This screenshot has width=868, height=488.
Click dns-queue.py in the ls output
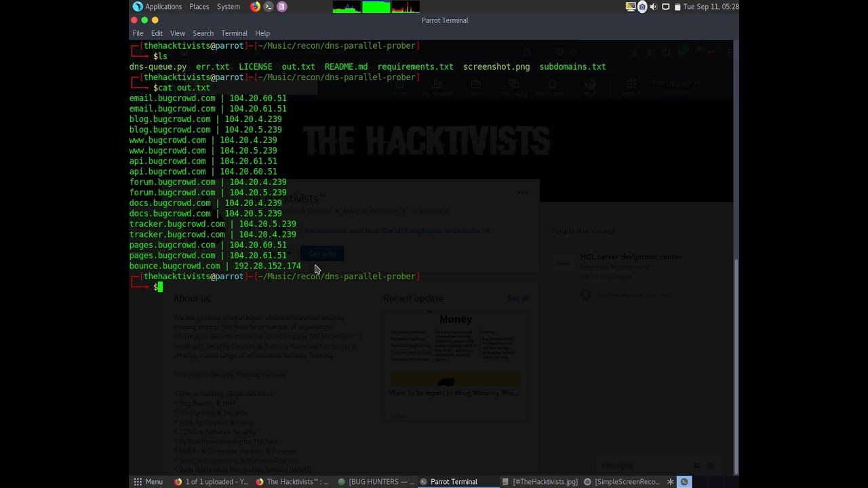[158, 67]
